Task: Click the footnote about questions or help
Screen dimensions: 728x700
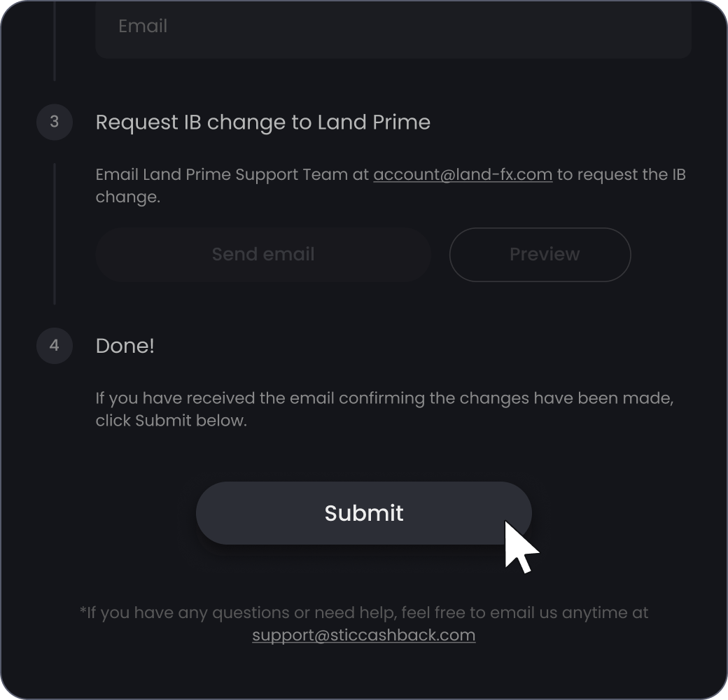Action: click(x=363, y=624)
